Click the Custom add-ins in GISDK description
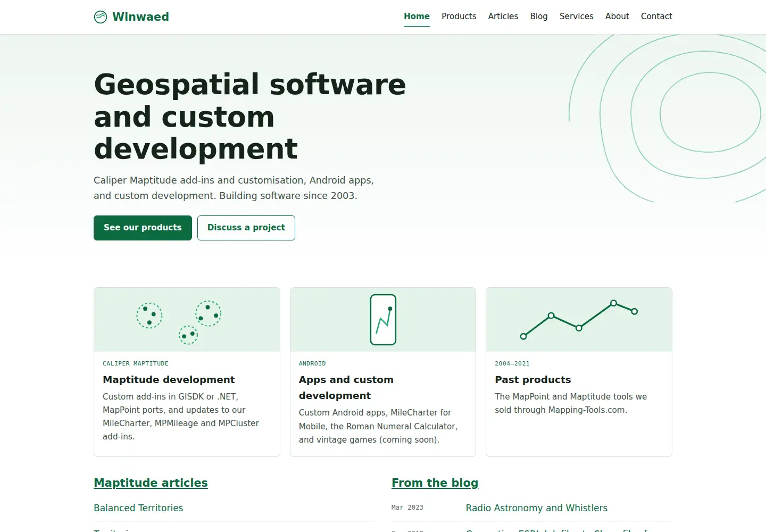This screenshot has width=766, height=532. (181, 417)
